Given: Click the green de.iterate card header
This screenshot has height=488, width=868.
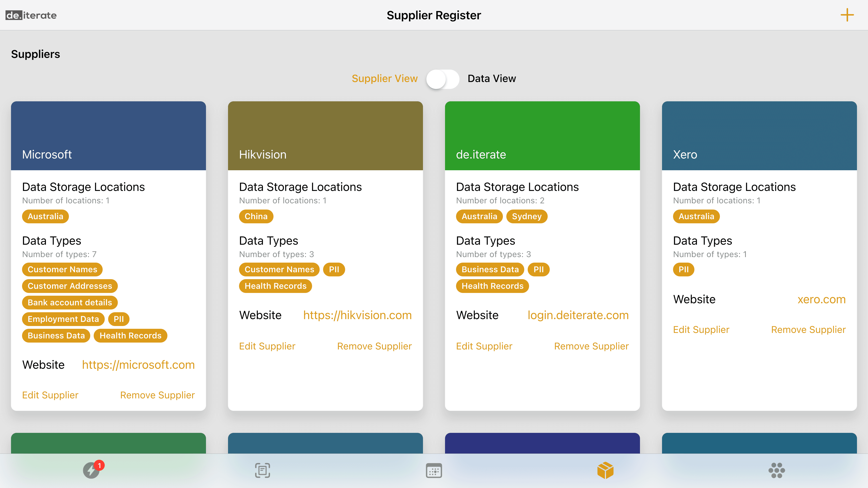Looking at the screenshot, I should pyautogui.click(x=542, y=136).
